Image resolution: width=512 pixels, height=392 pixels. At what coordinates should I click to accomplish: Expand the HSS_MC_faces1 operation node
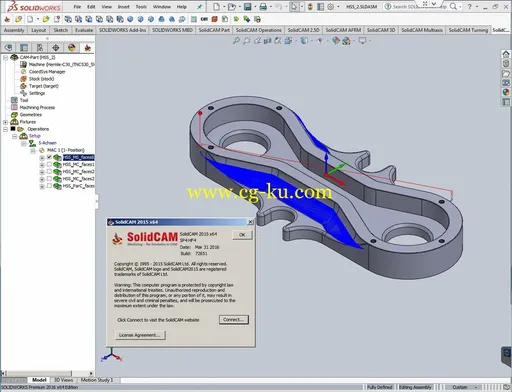coord(42,165)
